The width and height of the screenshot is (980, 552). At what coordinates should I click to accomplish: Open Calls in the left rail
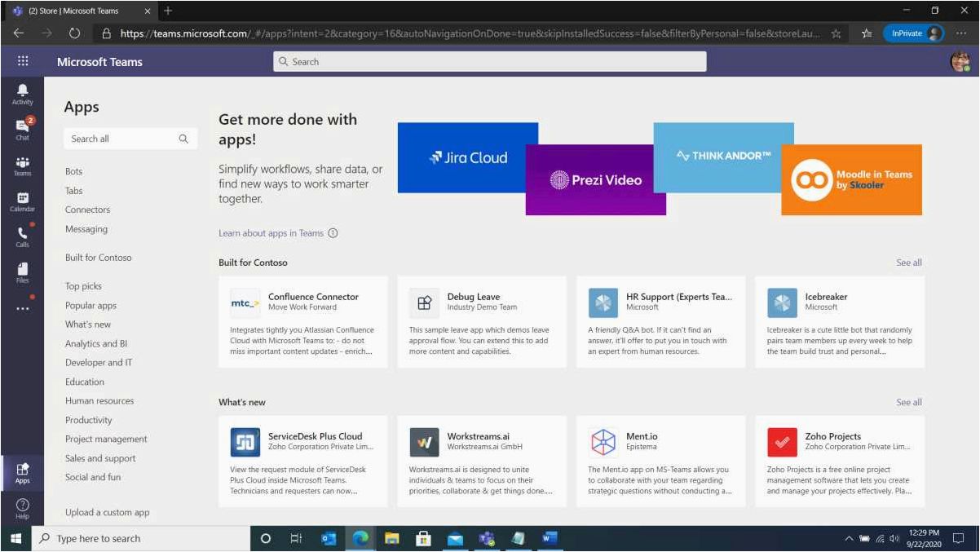(22, 237)
